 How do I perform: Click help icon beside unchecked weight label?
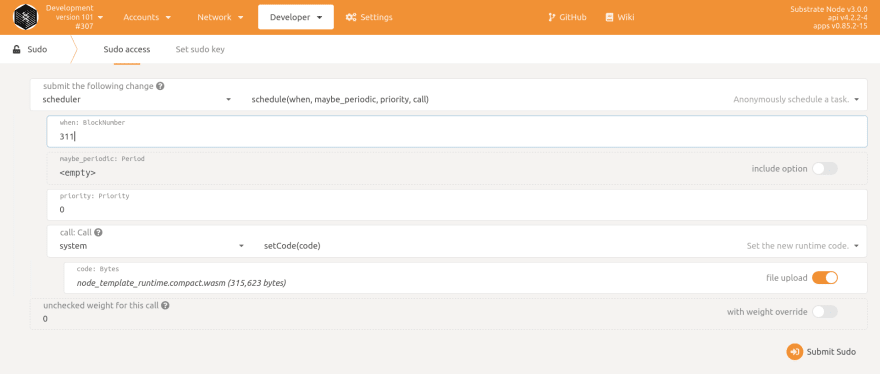pyautogui.click(x=166, y=306)
